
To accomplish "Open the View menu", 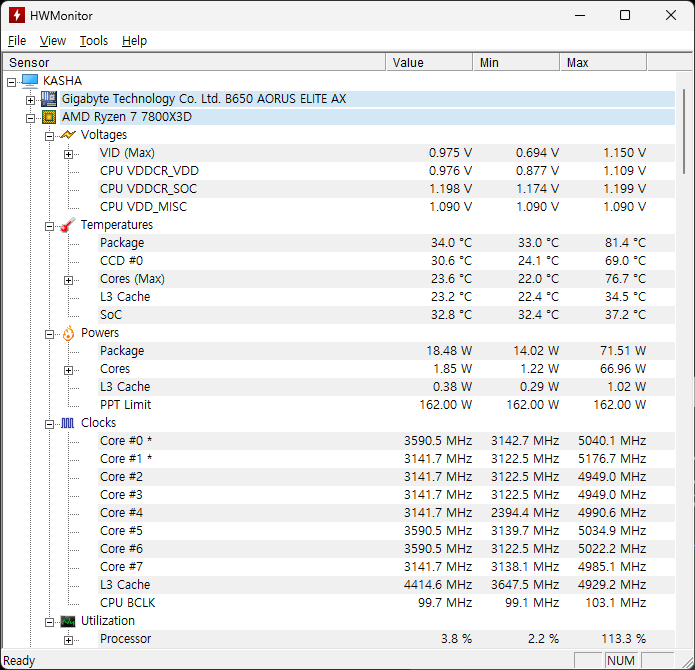I will click(x=53, y=41).
